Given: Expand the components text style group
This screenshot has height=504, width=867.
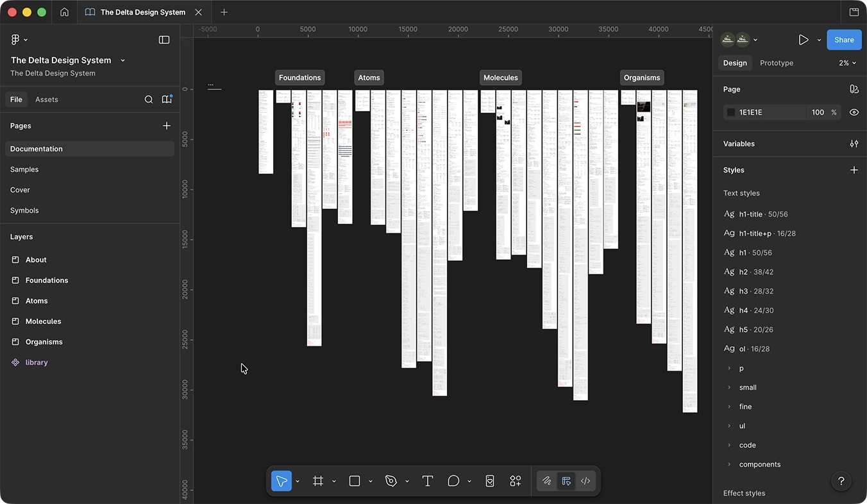Looking at the screenshot, I should pyautogui.click(x=729, y=464).
